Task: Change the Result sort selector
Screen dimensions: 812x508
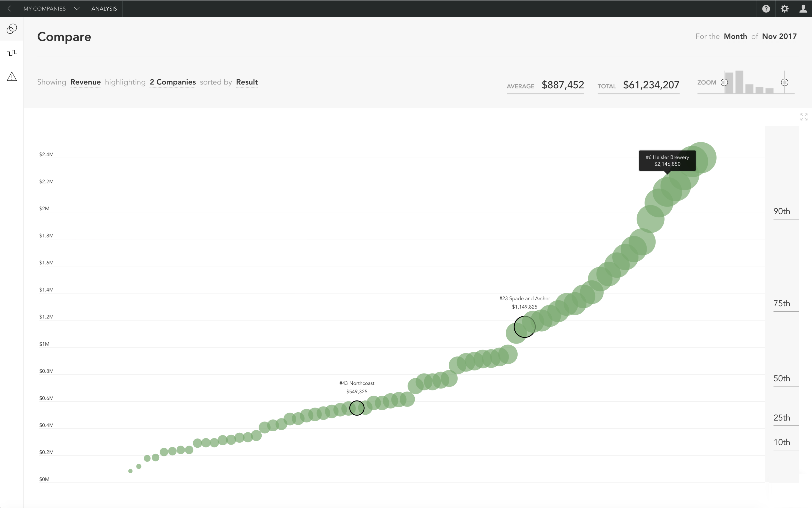Action: click(247, 82)
